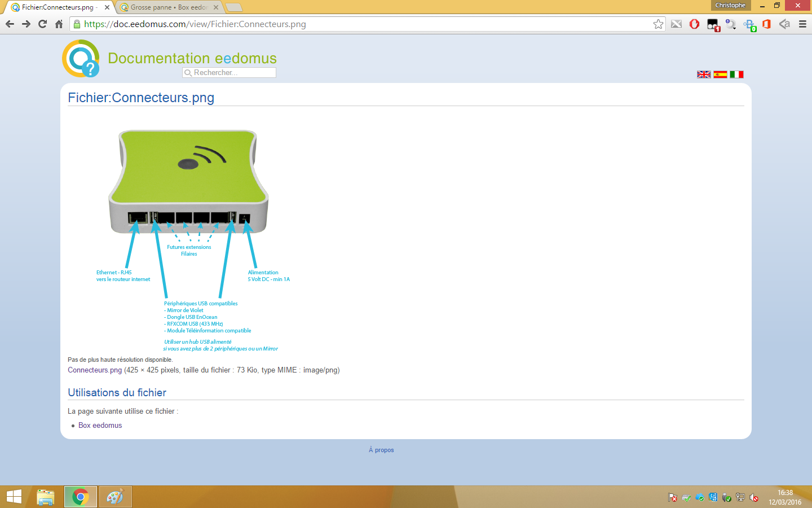Open a new browser tab
This screenshot has height=508, width=812.
(234, 7)
